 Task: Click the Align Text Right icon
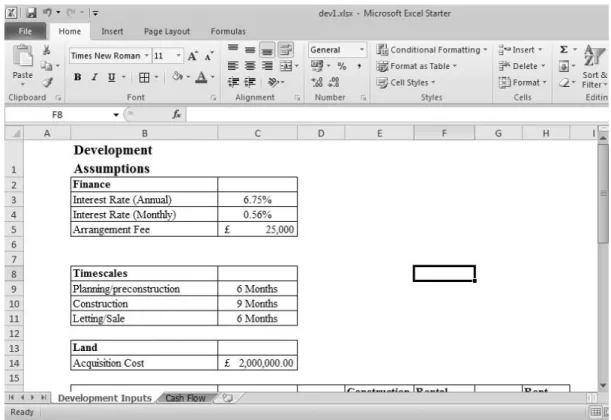267,66
